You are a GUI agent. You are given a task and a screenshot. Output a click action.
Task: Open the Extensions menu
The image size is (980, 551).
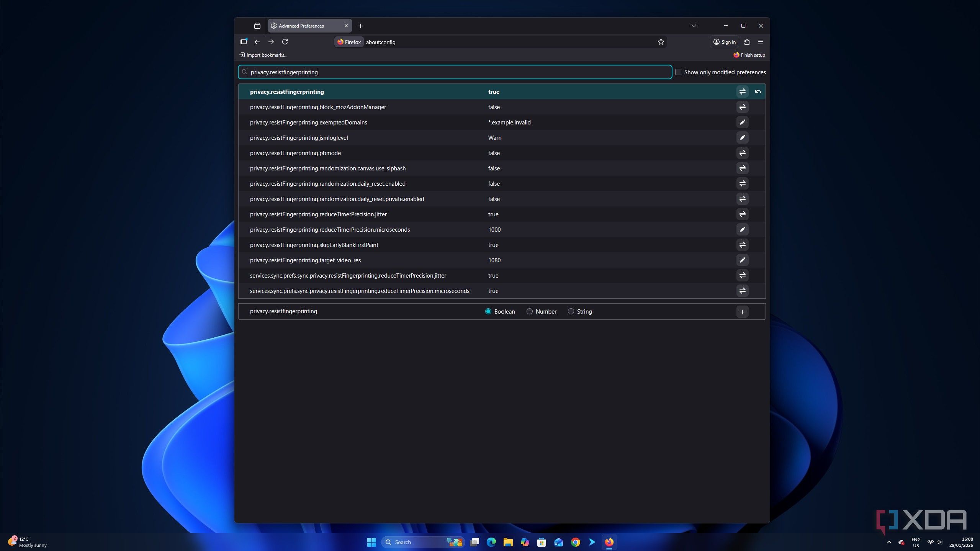[747, 42]
